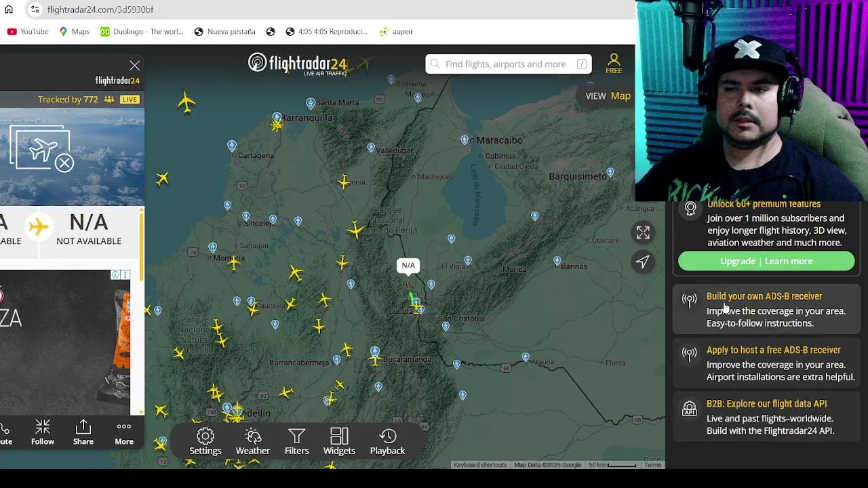Click the Unlock 60+ premium features heading
Viewport: 868px width, 488px height.
pos(764,204)
